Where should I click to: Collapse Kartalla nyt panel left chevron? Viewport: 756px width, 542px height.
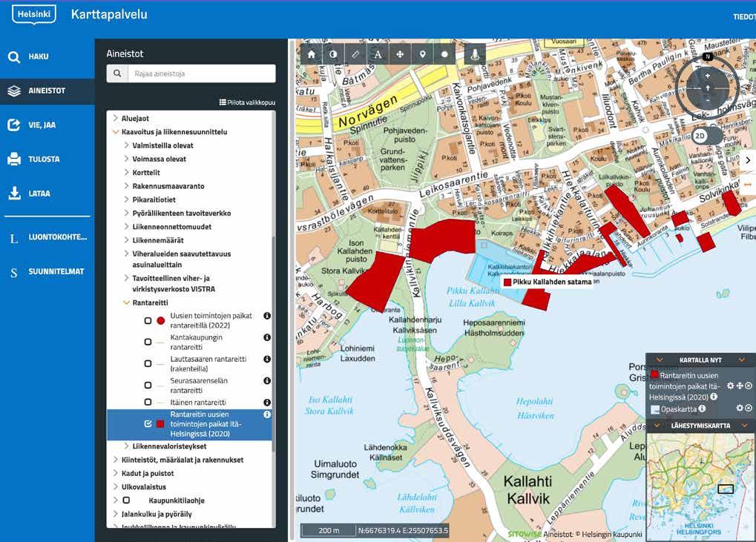click(659, 360)
